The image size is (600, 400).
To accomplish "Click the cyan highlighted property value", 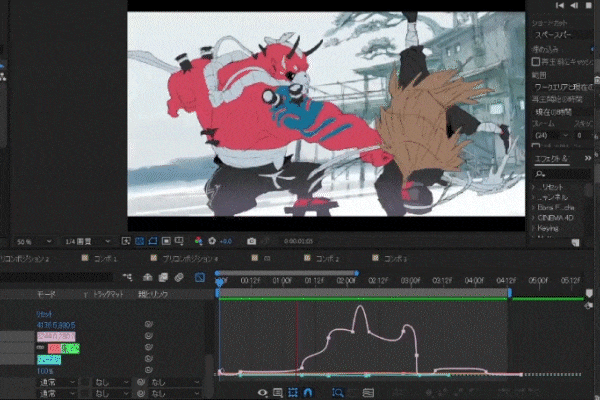I will 49,359.
